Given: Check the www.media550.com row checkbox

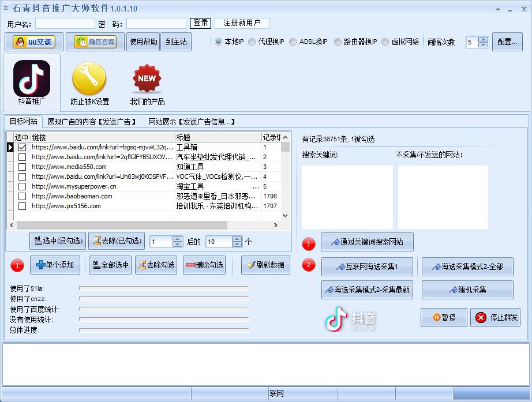Looking at the screenshot, I should point(22,167).
